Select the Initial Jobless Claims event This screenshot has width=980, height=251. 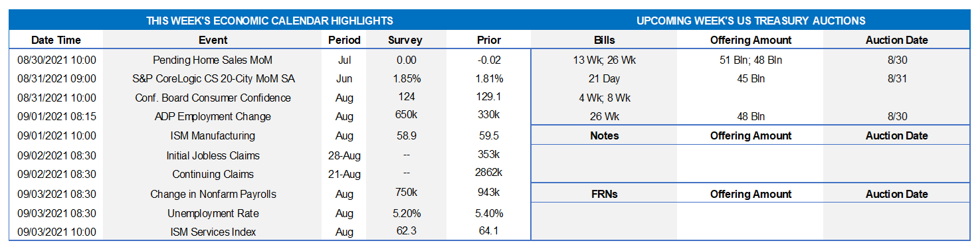tap(213, 155)
